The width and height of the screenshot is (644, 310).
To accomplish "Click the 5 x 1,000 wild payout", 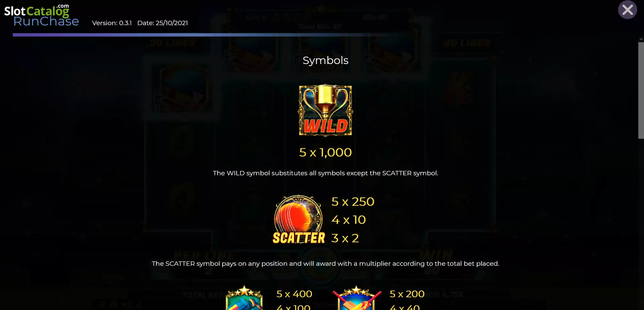I will (325, 152).
